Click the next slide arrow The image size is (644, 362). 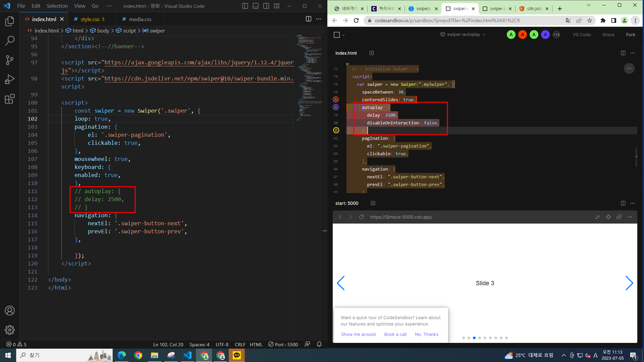pos(629,283)
